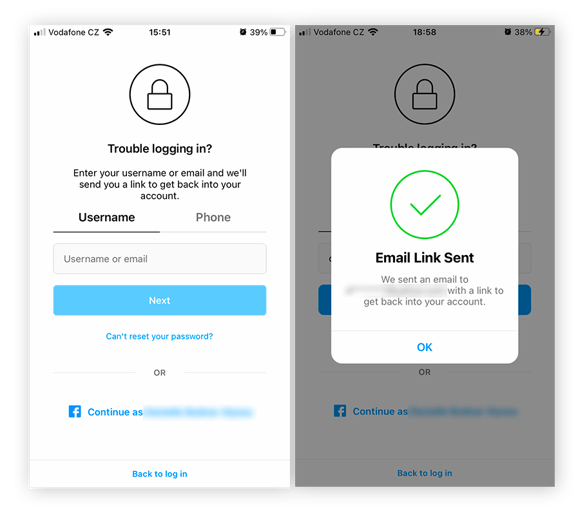Tap the battery icon showing 39%
The image size is (580, 512).
pyautogui.click(x=278, y=32)
